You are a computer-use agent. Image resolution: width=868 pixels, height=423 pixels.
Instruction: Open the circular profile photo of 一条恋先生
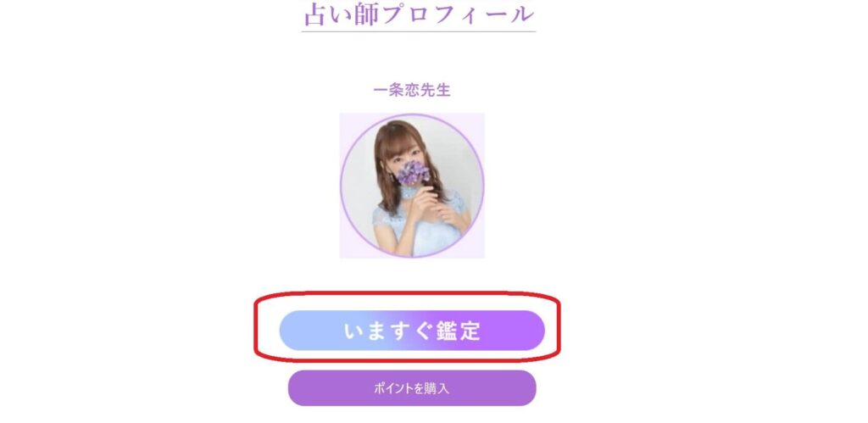(412, 186)
